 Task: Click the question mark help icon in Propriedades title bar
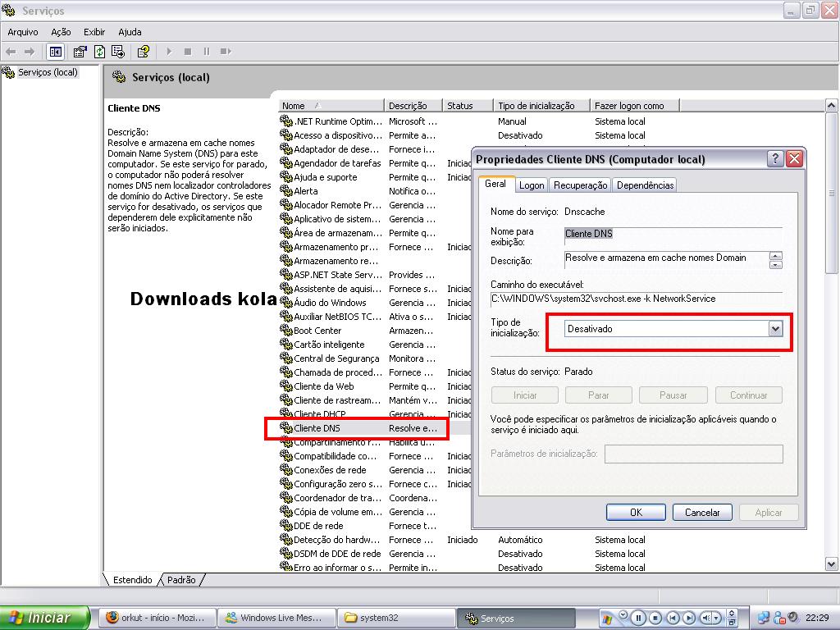(774, 158)
